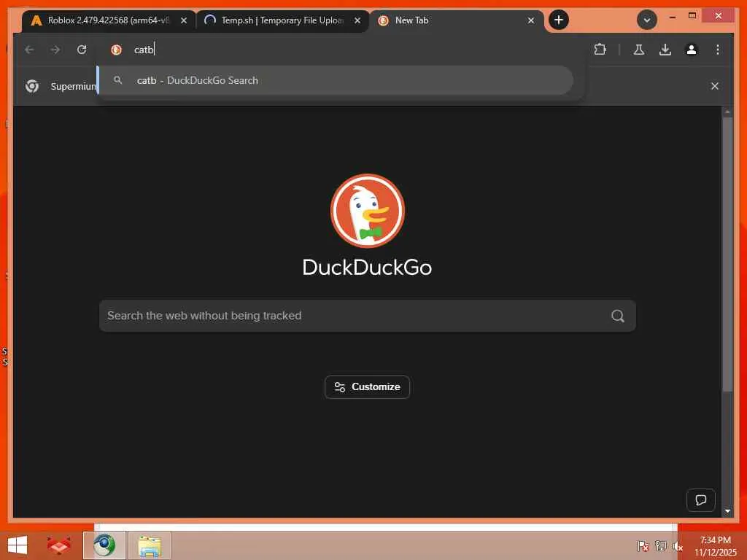
Task: Close the Roblox tab
Action: pos(184,20)
